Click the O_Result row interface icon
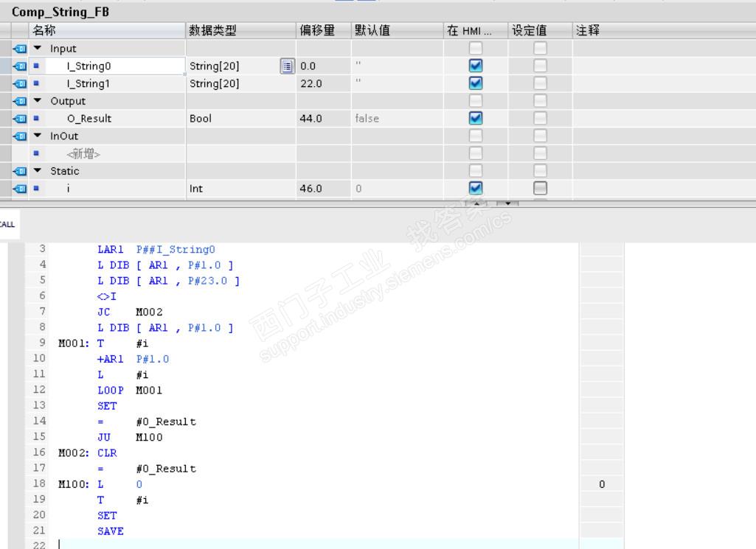The height and width of the screenshot is (549, 756). point(20,119)
